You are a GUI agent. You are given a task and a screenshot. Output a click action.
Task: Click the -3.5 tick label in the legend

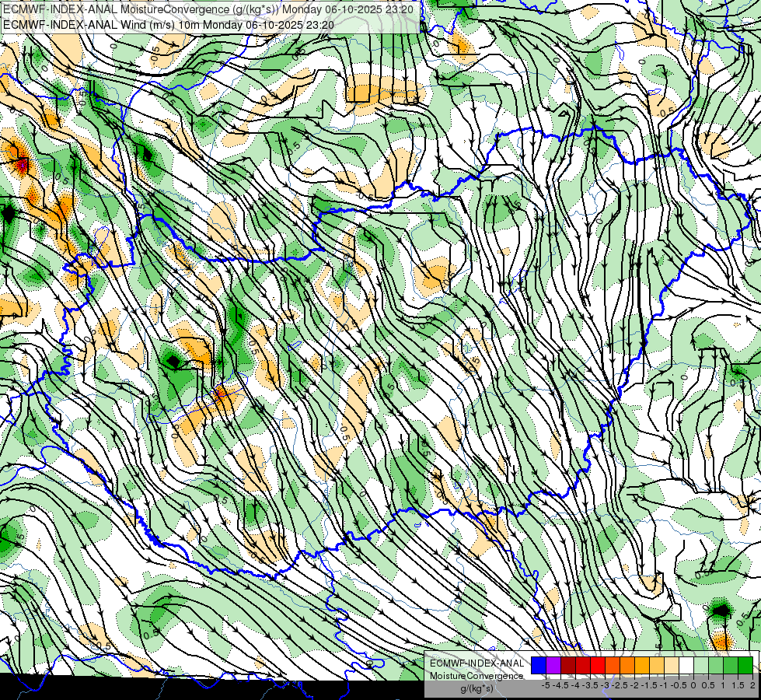point(590,685)
